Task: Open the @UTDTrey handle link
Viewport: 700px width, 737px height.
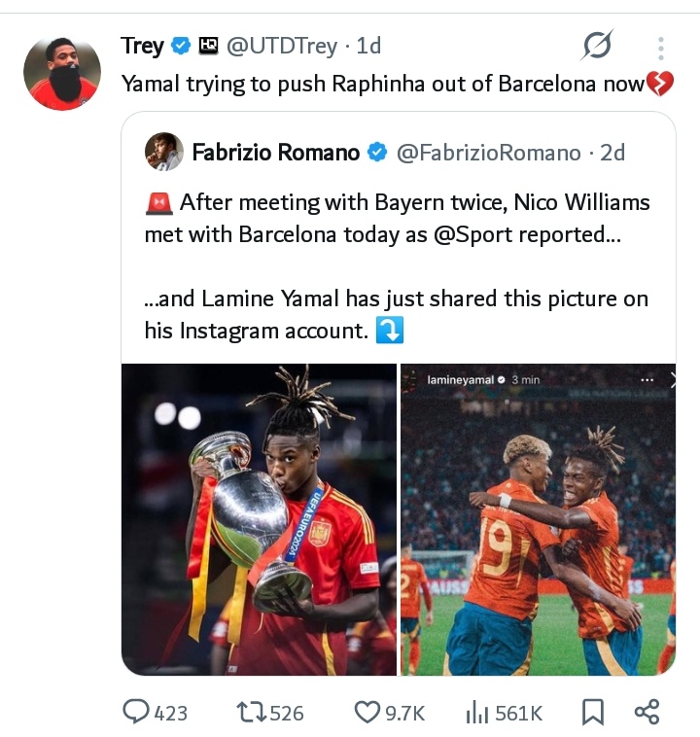Action: click(x=282, y=46)
